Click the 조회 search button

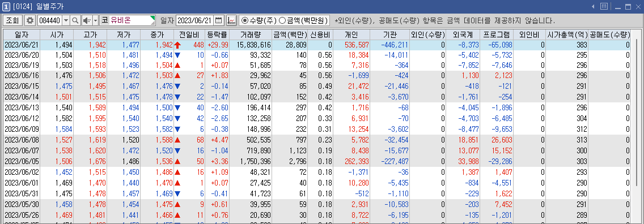13,20
